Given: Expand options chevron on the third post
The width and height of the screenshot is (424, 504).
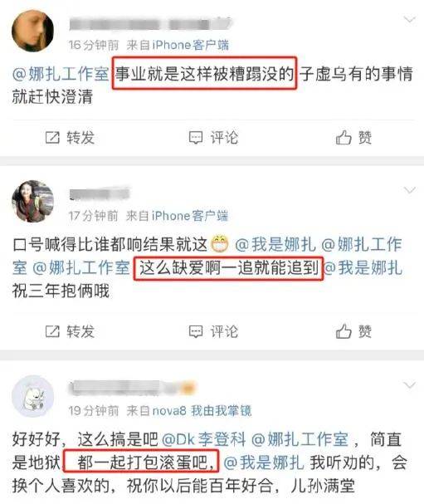Looking at the screenshot, I should pyautogui.click(x=410, y=384).
